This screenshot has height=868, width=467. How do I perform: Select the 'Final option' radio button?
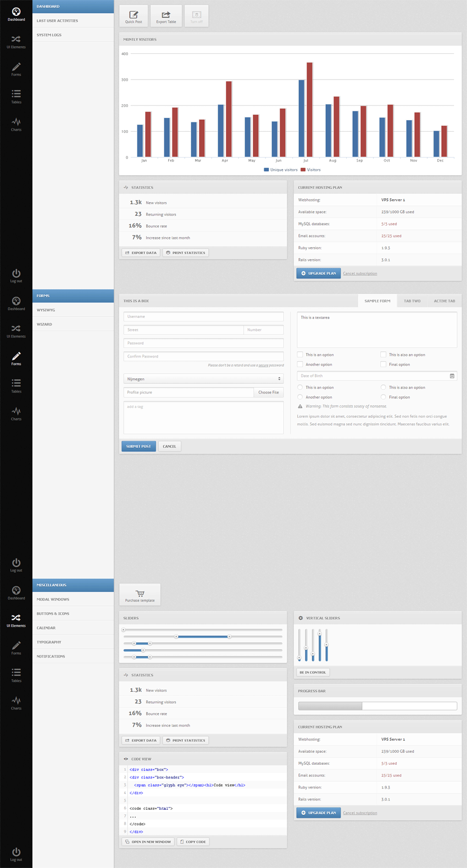[383, 397]
